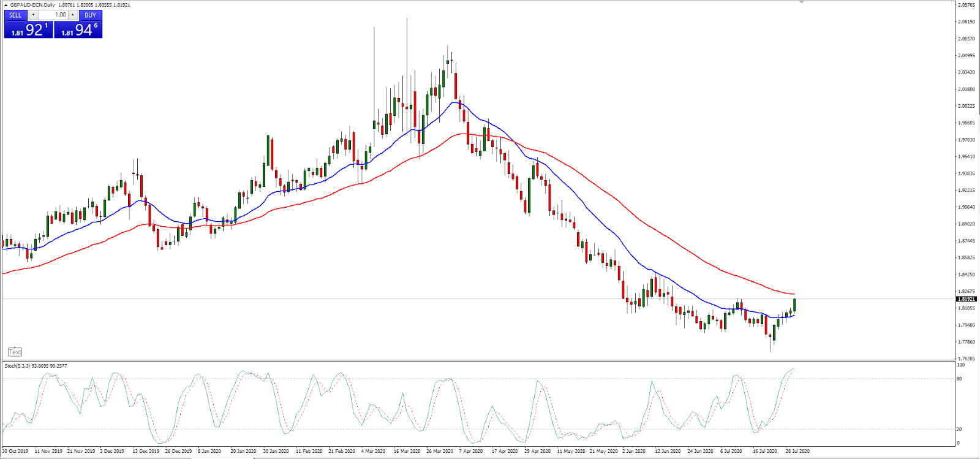The image size is (980, 459).
Task: Click the 6 Jul 2020 date label
Action: [x=731, y=451]
